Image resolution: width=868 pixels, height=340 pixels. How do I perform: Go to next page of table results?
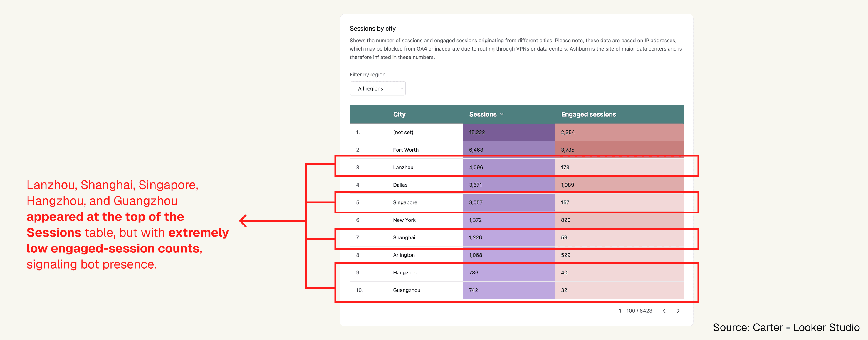pyautogui.click(x=678, y=311)
